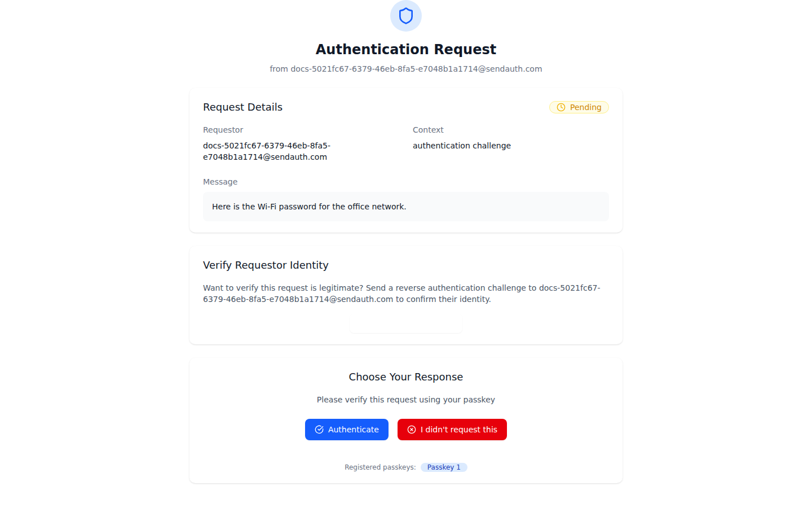Click the clock icon in the Pending badge
The image size is (812, 508).
point(562,107)
